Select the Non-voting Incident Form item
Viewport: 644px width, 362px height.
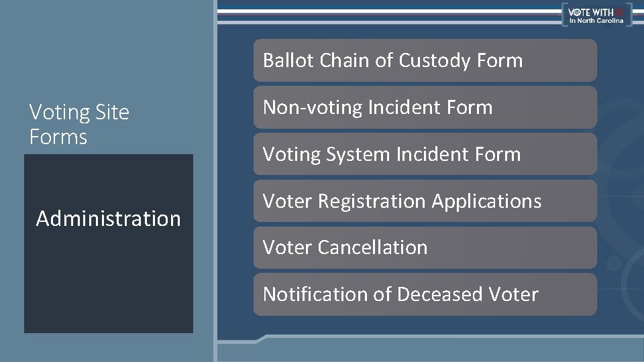[425, 107]
